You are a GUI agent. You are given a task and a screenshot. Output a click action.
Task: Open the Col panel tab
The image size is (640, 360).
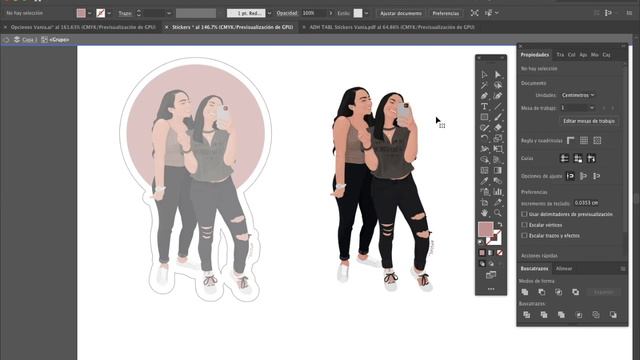[x=571, y=55]
